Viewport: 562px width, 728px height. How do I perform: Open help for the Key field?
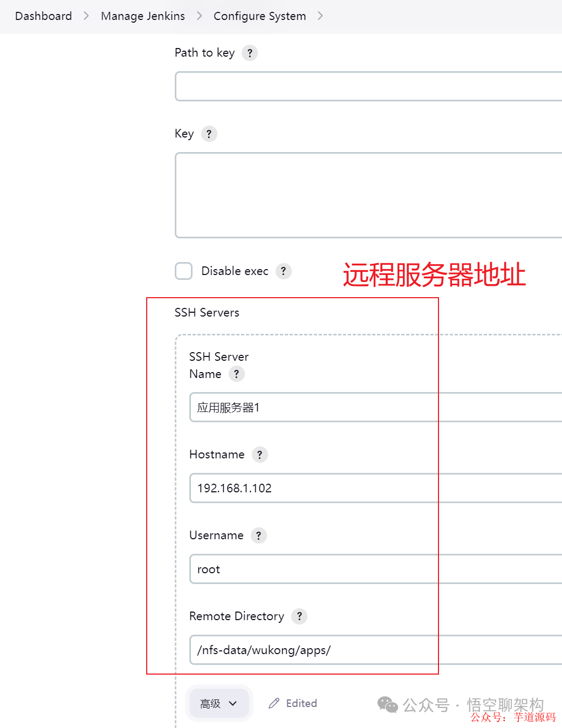pyautogui.click(x=209, y=134)
